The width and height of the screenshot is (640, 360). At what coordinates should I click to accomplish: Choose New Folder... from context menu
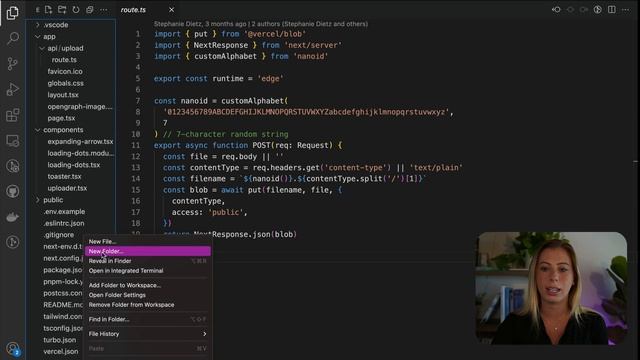(148, 251)
